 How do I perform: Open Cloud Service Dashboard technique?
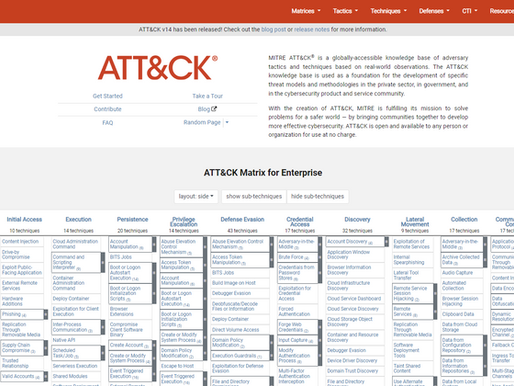354,298
